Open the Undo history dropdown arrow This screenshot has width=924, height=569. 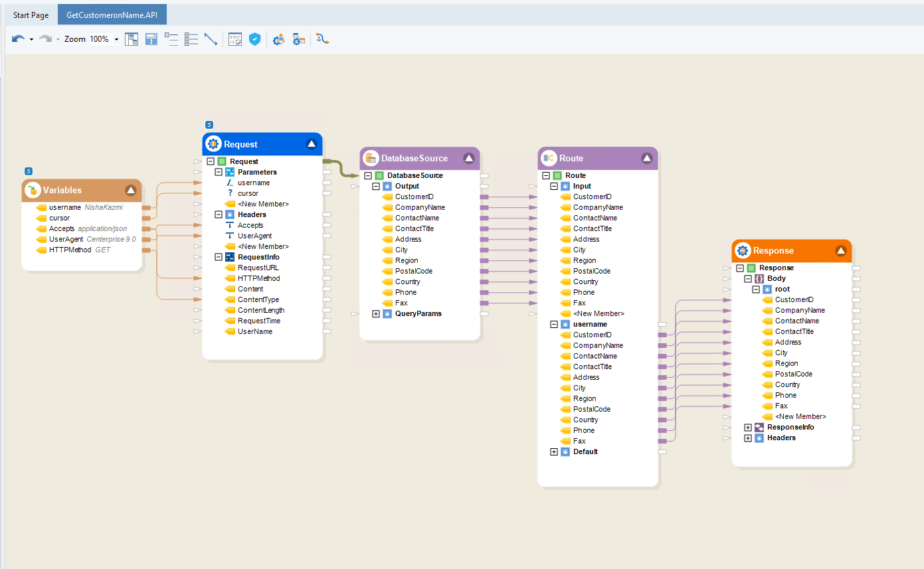(31, 39)
